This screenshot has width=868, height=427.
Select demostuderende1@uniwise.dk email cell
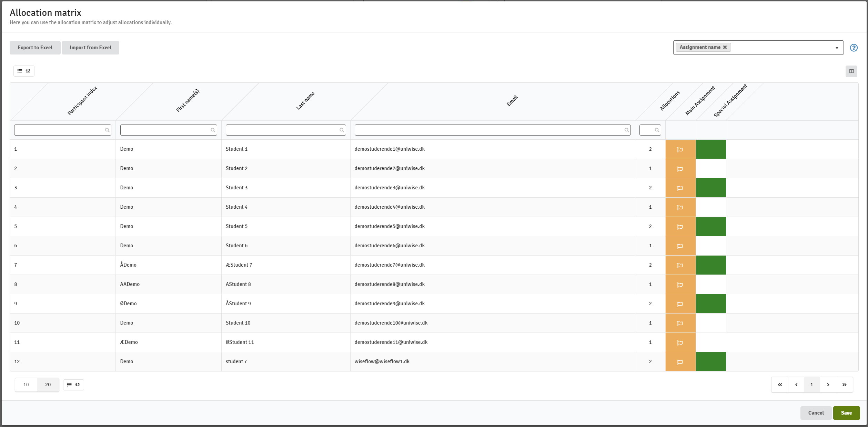(390, 149)
